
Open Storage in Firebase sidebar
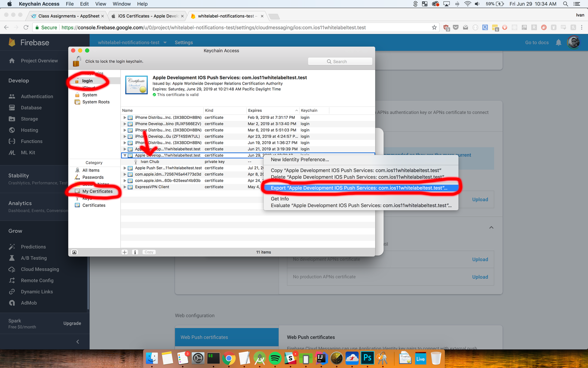click(29, 119)
